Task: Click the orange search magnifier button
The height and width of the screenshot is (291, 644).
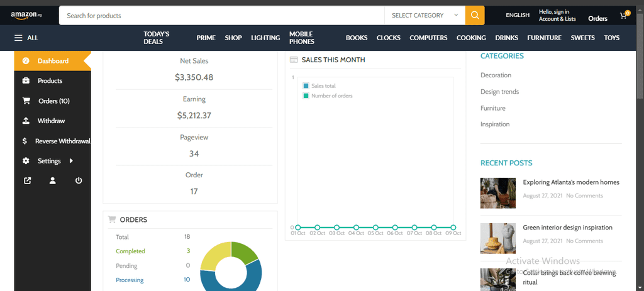Action: 475,15
